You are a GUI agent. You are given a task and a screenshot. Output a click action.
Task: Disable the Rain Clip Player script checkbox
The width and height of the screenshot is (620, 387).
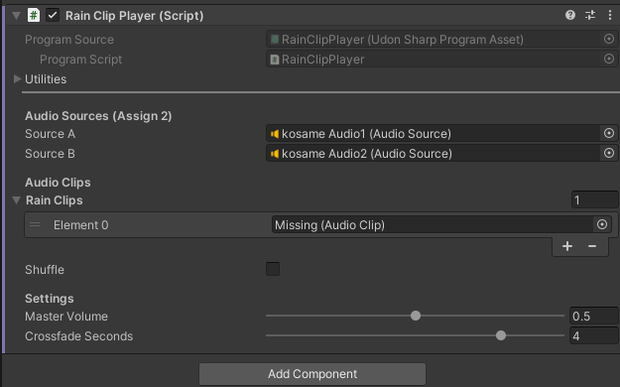(53, 15)
